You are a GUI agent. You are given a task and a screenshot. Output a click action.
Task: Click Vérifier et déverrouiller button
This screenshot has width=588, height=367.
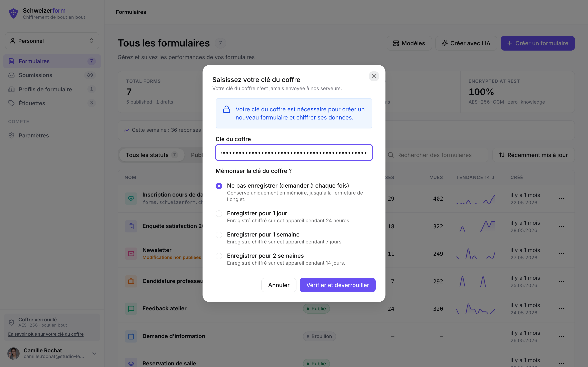click(x=337, y=285)
